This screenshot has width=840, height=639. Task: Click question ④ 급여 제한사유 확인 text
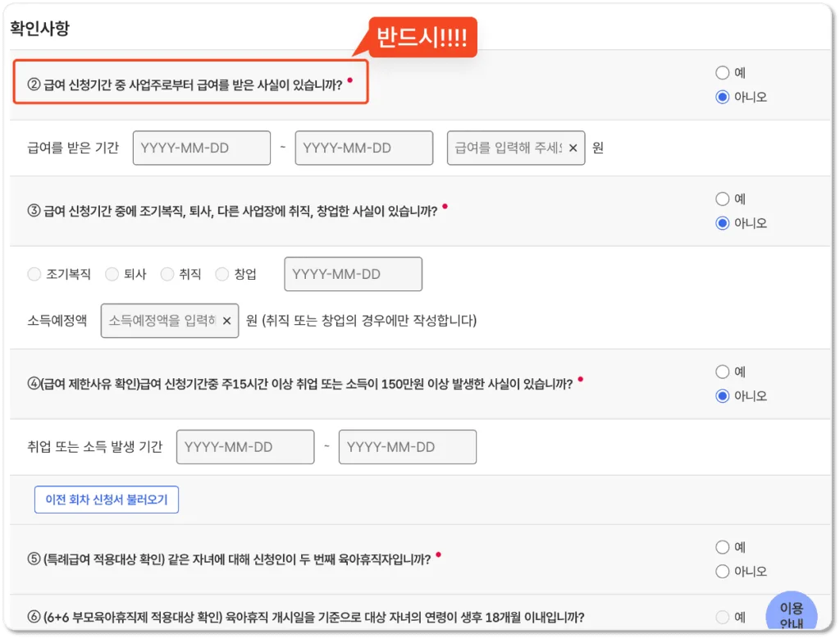tap(300, 384)
